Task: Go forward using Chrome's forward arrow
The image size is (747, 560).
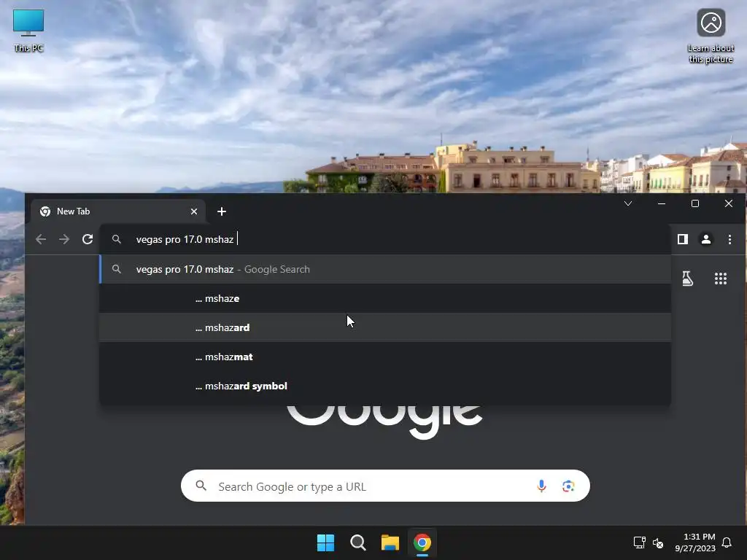Action: click(64, 239)
